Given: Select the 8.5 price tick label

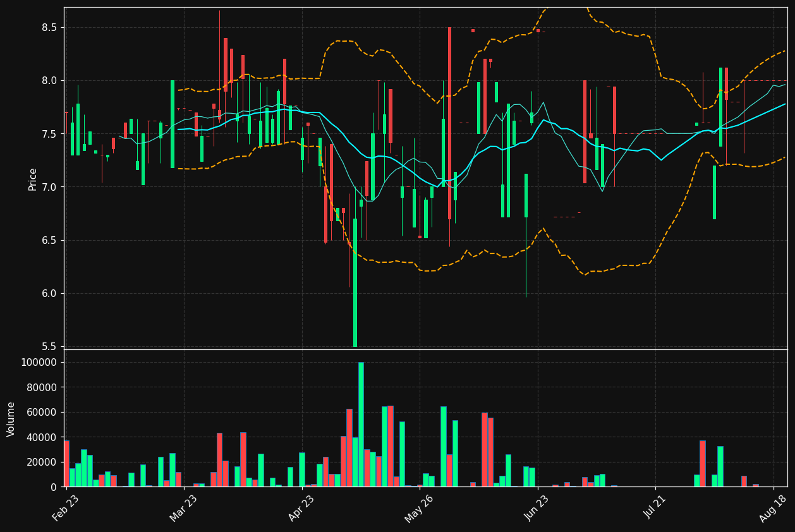Looking at the screenshot, I should 49,28.
